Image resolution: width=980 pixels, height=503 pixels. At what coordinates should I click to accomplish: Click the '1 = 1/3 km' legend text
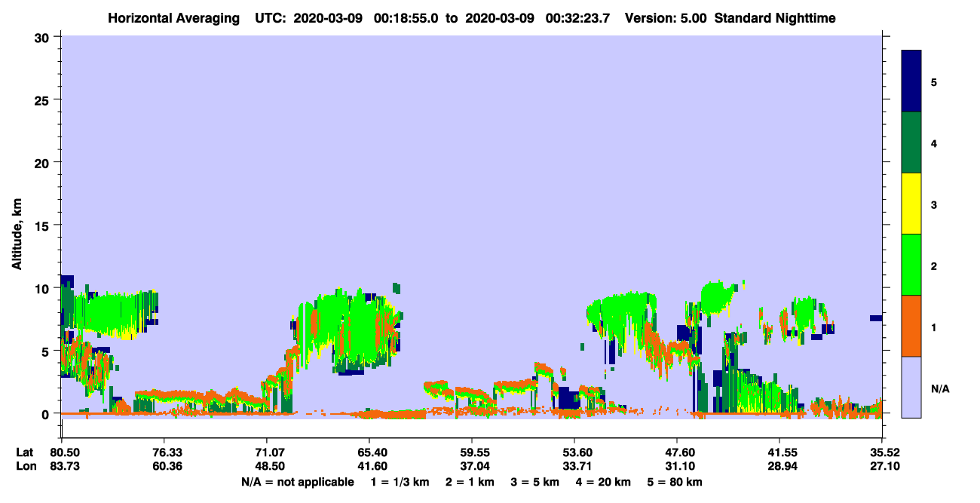pyautogui.click(x=400, y=482)
